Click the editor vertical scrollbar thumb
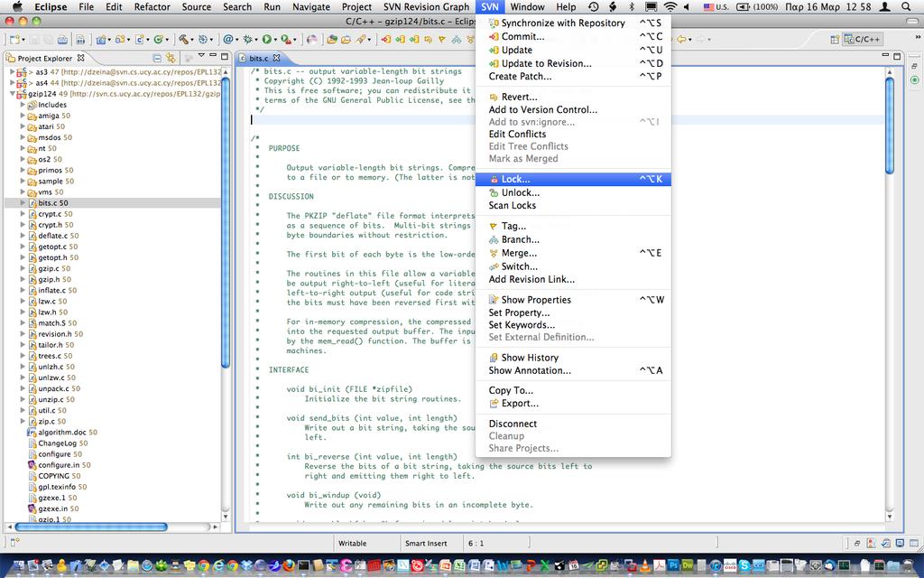 (889, 125)
